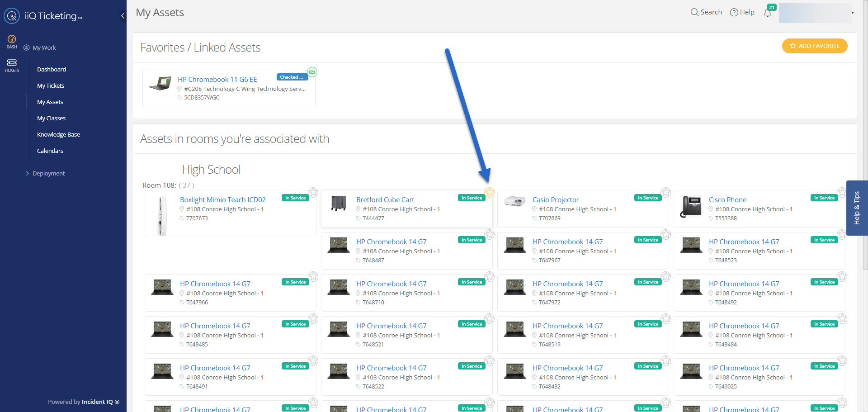Screen dimensions: 868x412
Task: Click the Cisco Phone thumbnail image
Action: point(691,207)
